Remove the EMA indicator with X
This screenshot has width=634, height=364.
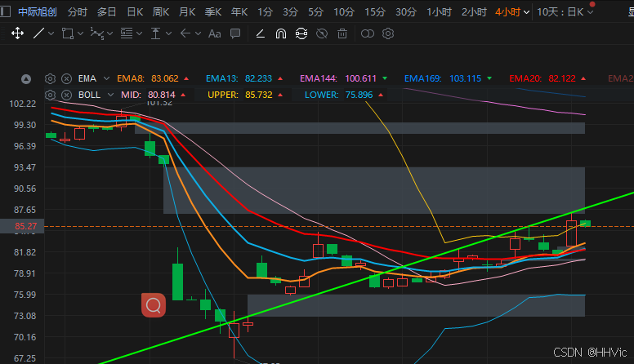[x=66, y=78]
